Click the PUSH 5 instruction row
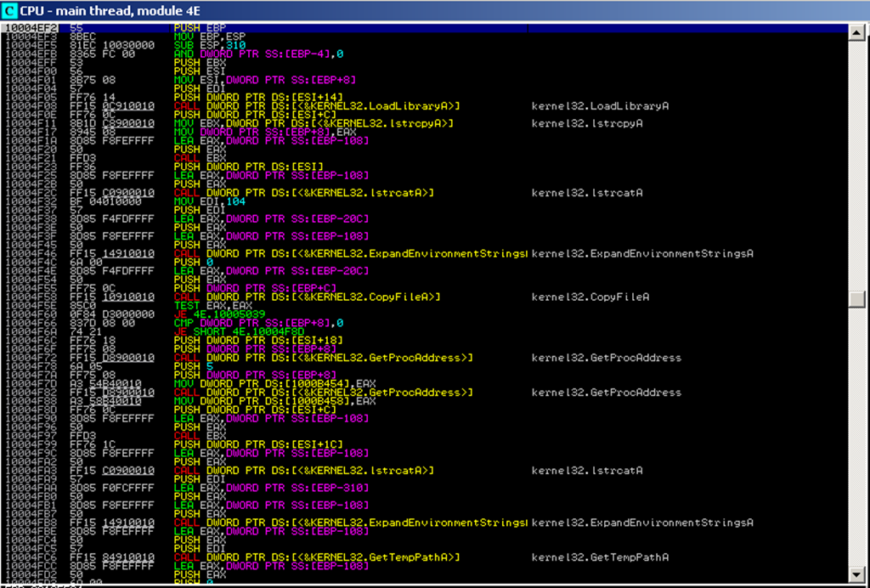870x588 pixels. [187, 366]
